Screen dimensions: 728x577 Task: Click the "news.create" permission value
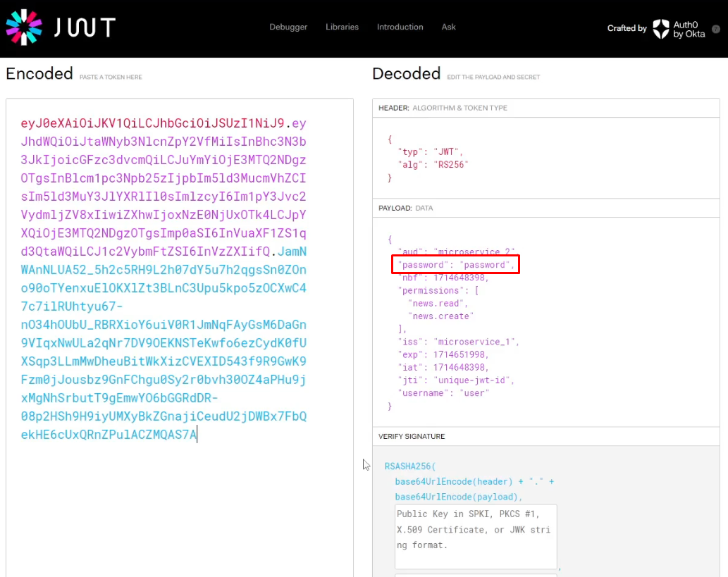point(440,316)
